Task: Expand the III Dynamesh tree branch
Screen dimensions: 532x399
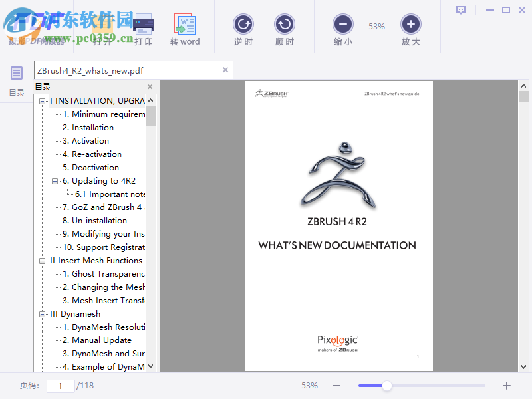Action: 43,313
